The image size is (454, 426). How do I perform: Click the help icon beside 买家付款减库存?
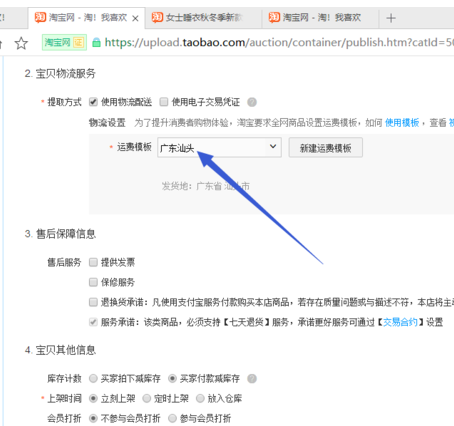pos(252,379)
